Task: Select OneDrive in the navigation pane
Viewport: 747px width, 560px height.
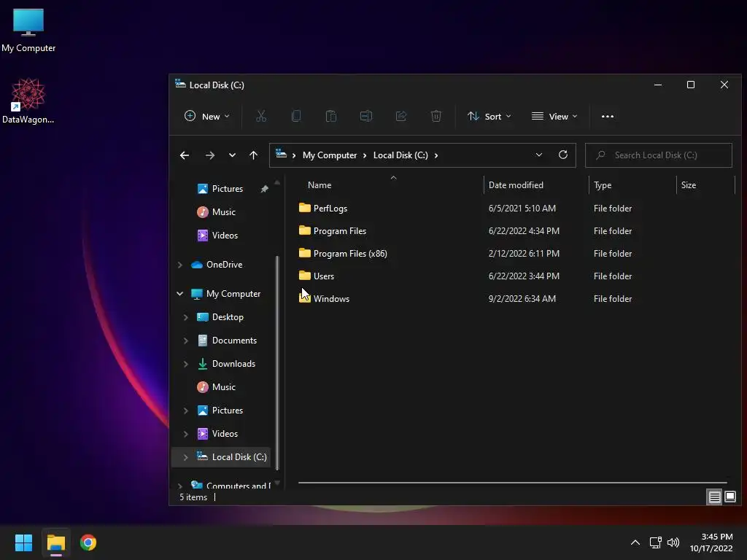Action: click(x=224, y=264)
